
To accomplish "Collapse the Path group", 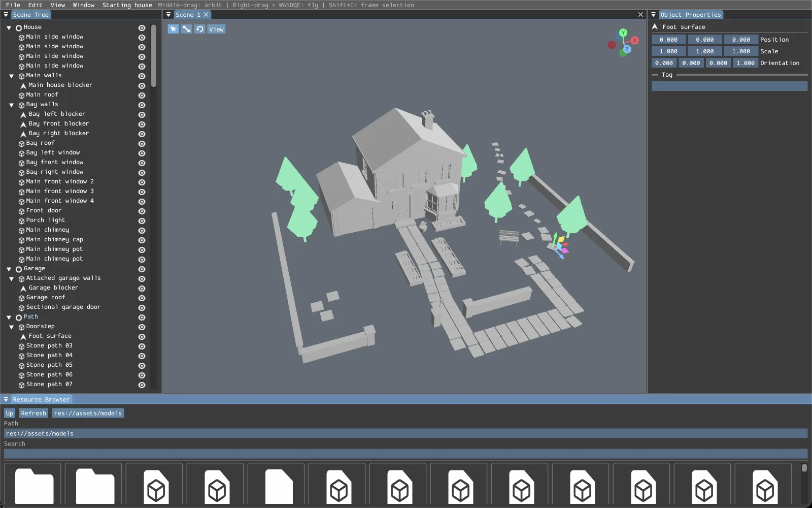I will [9, 317].
